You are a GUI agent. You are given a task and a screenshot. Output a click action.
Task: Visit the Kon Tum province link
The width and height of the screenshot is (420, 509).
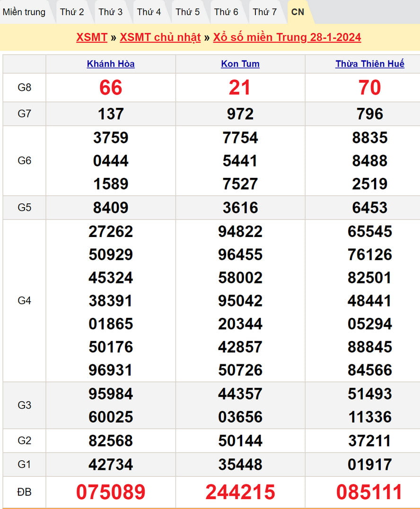tap(240, 64)
